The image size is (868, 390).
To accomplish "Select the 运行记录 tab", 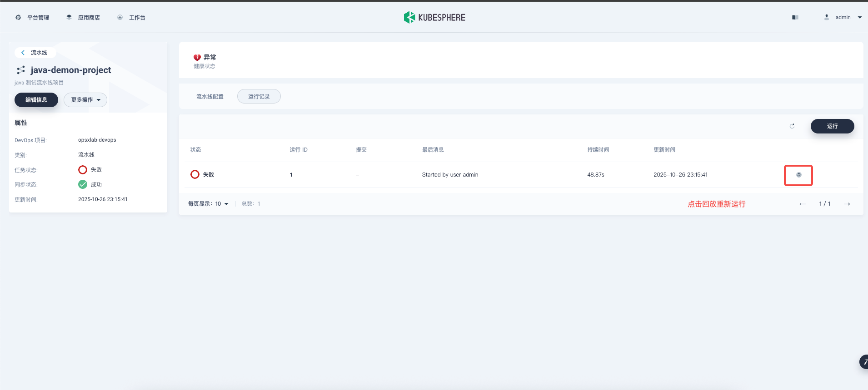I will point(259,97).
